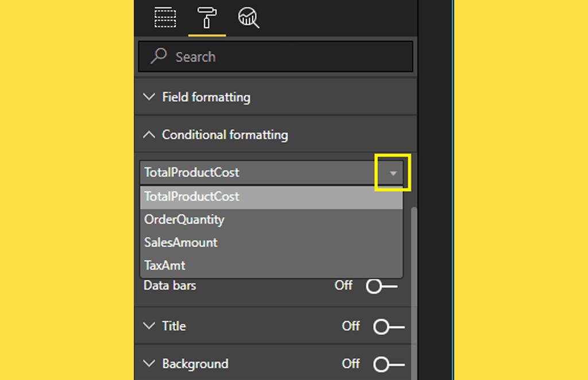
Task: Click the field dropdown arrow
Action: tap(393, 172)
